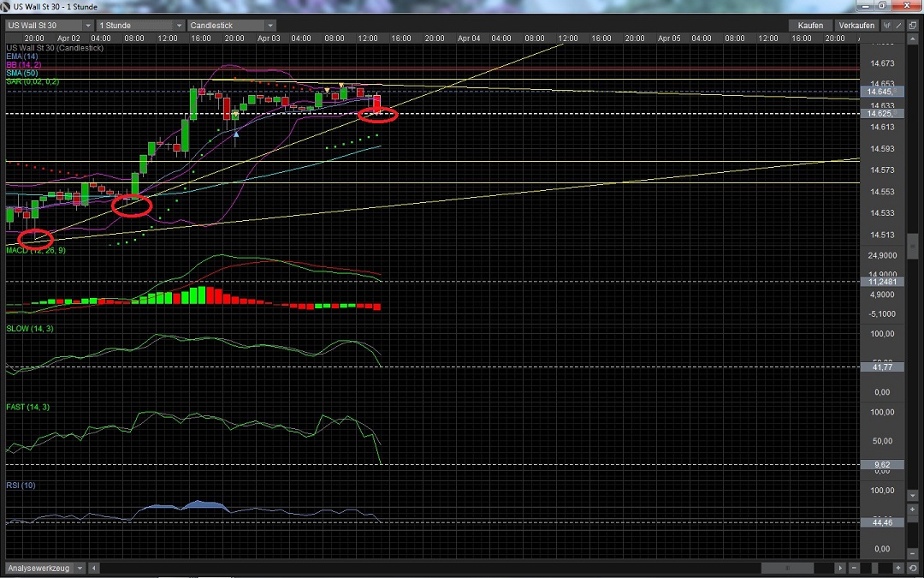Viewport: 924px width, 578px height.
Task: Open the Candlestick chart type dropdown
Action: pyautogui.click(x=232, y=26)
